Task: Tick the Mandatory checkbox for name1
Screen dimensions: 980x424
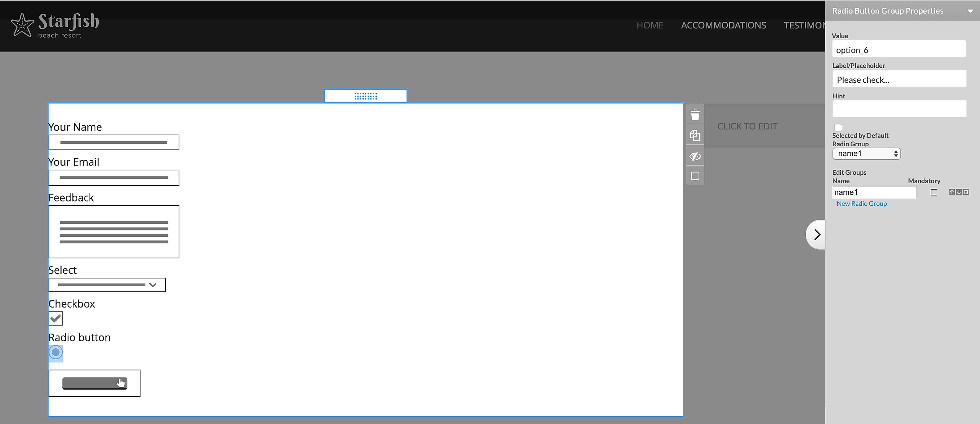Action: click(934, 192)
